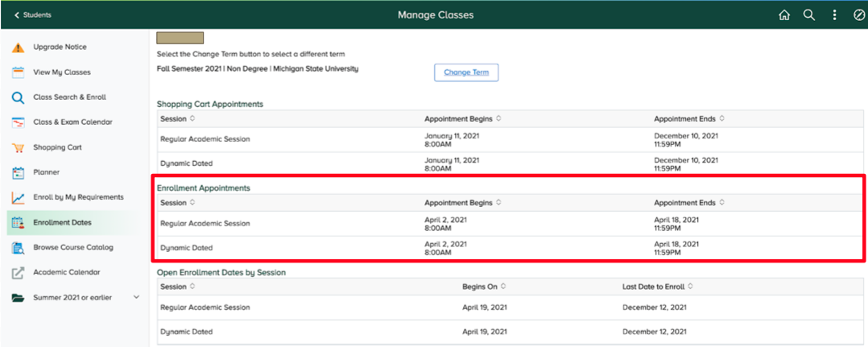Click the Class Search & Enroll magnifier icon

pyautogui.click(x=18, y=98)
